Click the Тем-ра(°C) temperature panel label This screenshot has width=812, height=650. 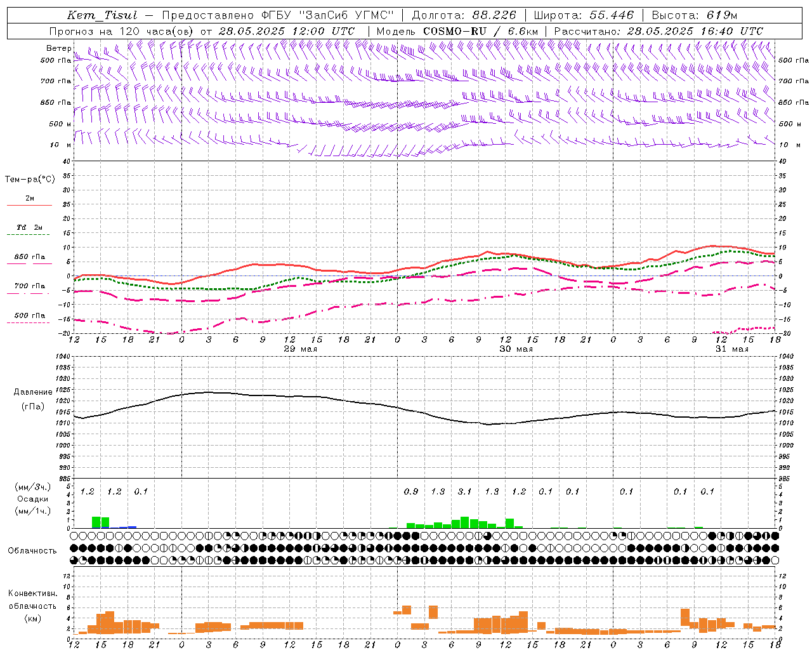click(30, 180)
